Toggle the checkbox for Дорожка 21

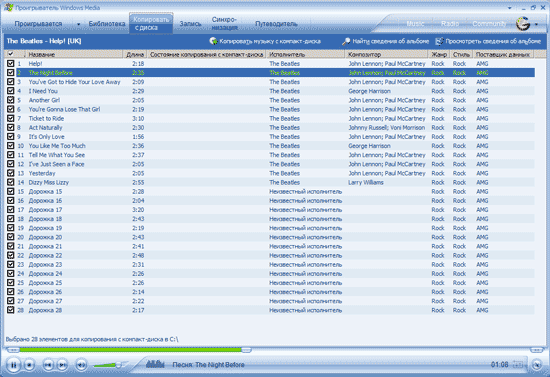11,246
